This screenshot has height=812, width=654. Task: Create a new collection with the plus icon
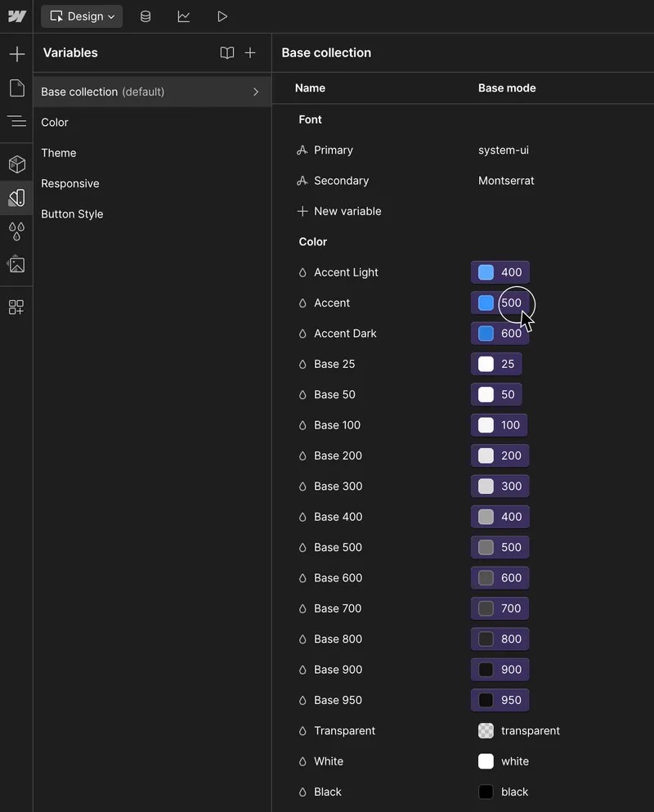(250, 52)
